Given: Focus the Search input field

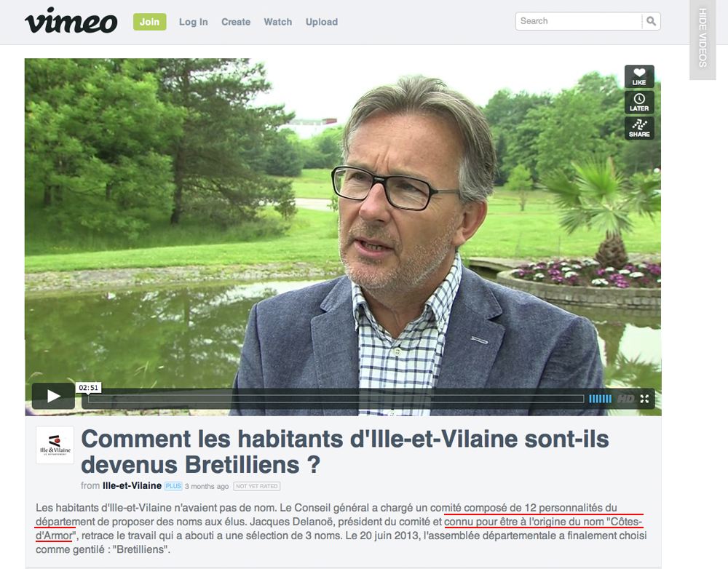Looking at the screenshot, I should click(579, 21).
